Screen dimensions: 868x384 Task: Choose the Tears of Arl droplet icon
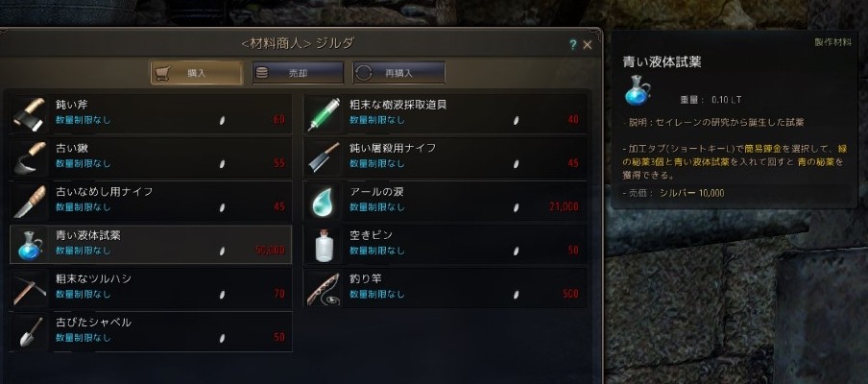tap(324, 201)
